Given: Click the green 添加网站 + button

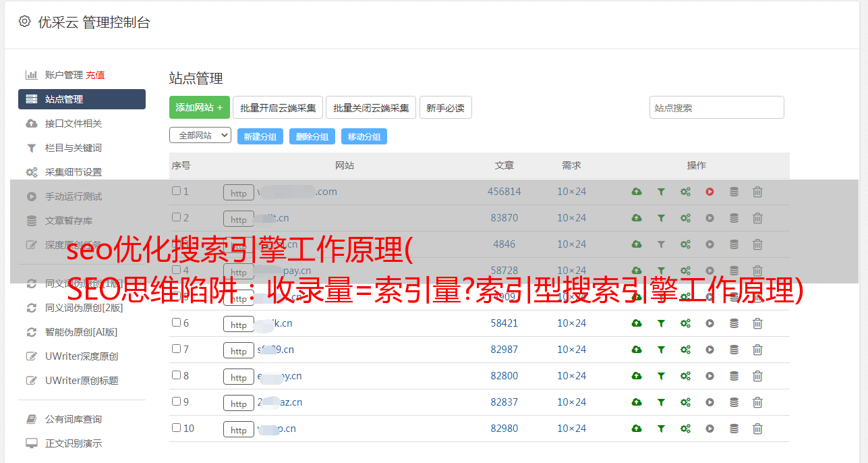Looking at the screenshot, I should coord(200,107).
